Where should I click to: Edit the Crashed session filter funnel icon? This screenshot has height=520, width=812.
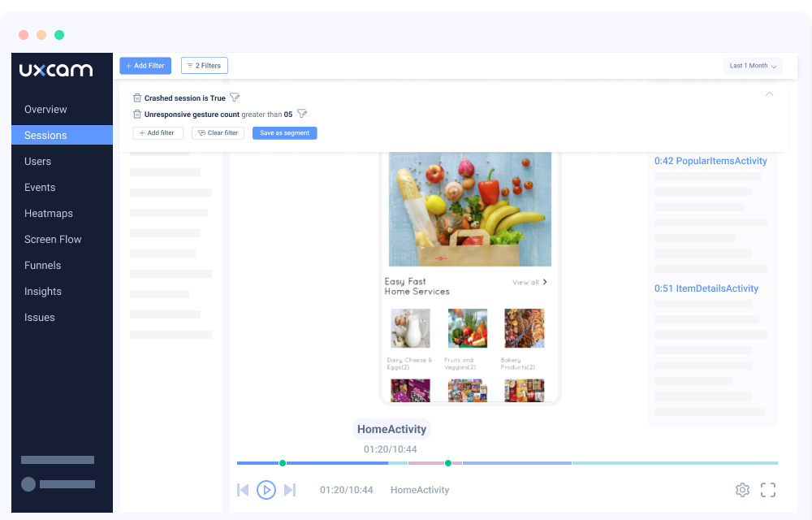point(235,97)
